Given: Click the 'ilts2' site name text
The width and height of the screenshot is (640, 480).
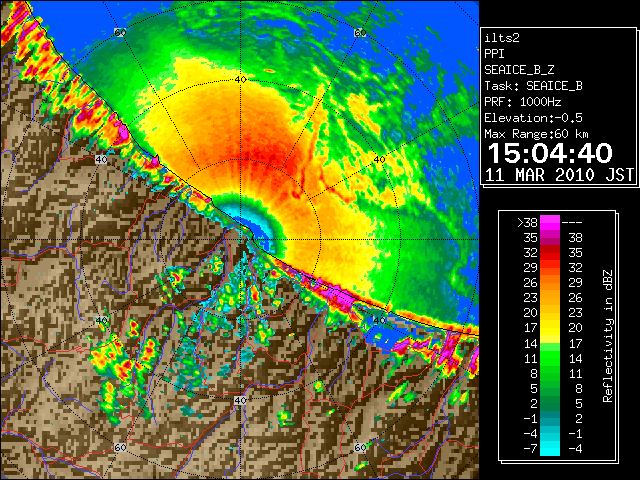Looking at the screenshot, I should coord(502,38).
